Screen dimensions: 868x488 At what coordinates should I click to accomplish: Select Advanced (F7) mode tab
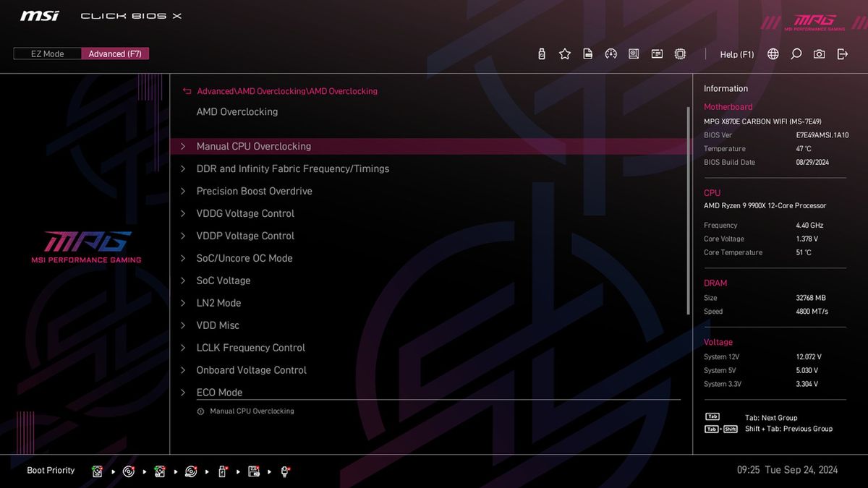[x=114, y=53]
